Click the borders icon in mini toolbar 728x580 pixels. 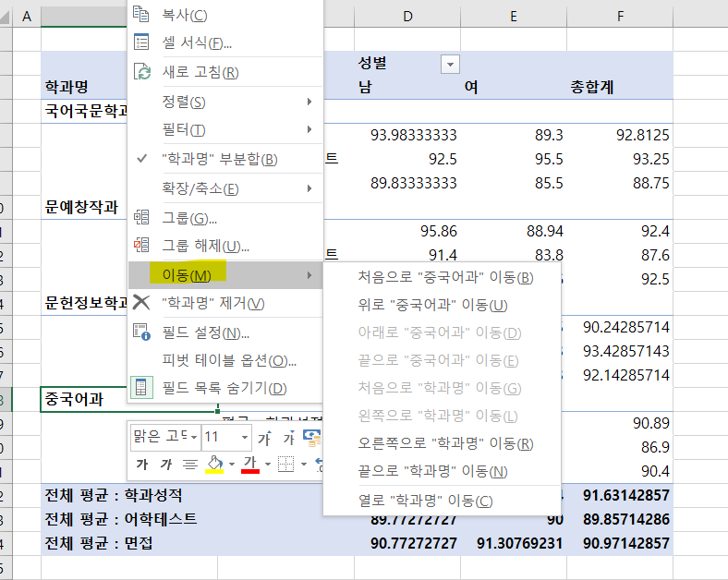point(286,464)
